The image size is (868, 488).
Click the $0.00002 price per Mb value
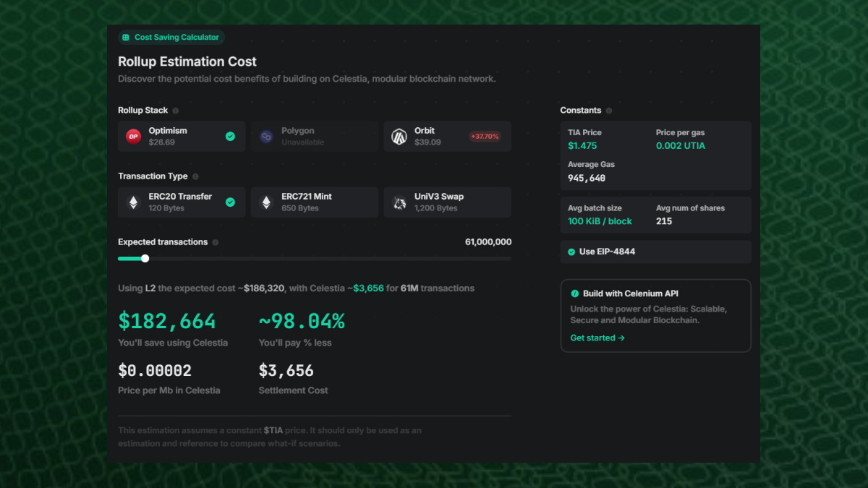(x=155, y=371)
